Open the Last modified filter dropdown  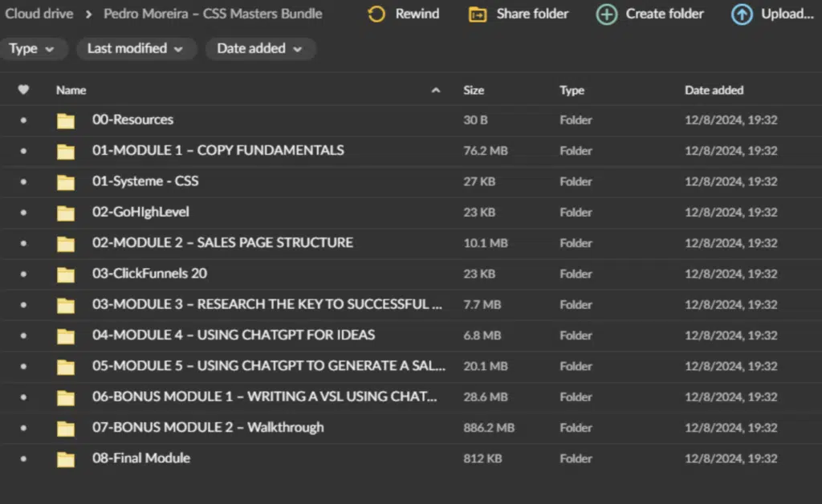pyautogui.click(x=136, y=49)
